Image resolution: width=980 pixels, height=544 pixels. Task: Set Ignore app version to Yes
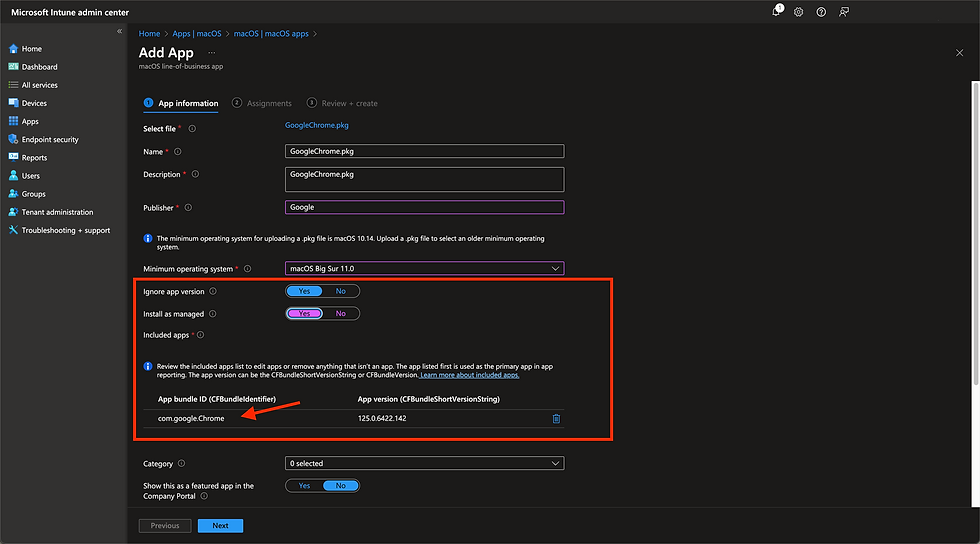[x=304, y=291]
